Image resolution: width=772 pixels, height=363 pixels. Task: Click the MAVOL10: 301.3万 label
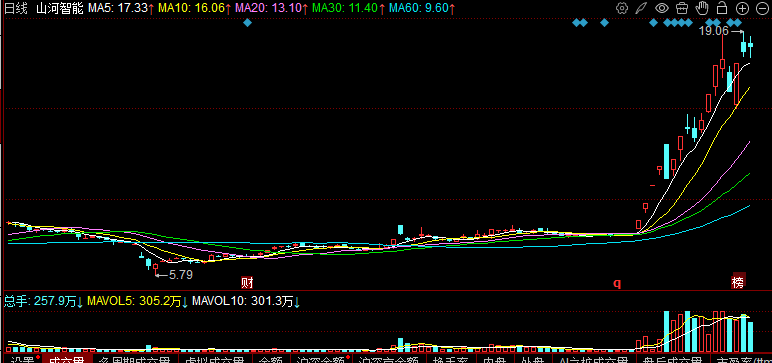point(246,301)
